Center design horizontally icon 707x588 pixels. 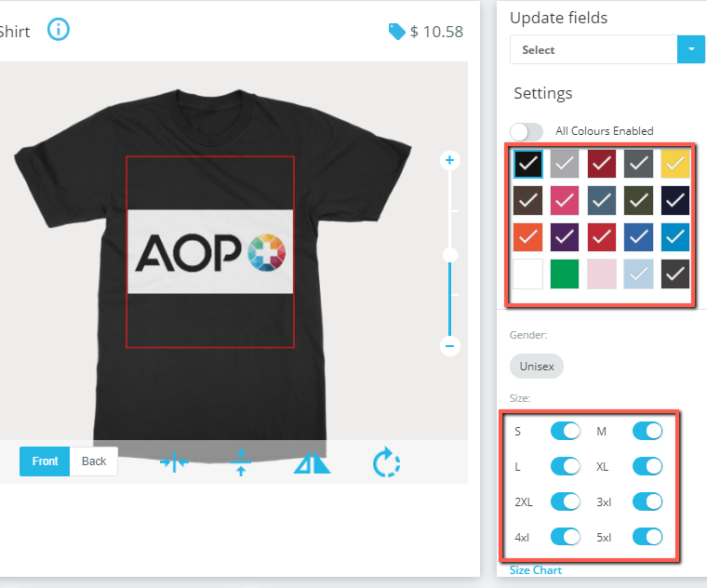click(x=174, y=461)
